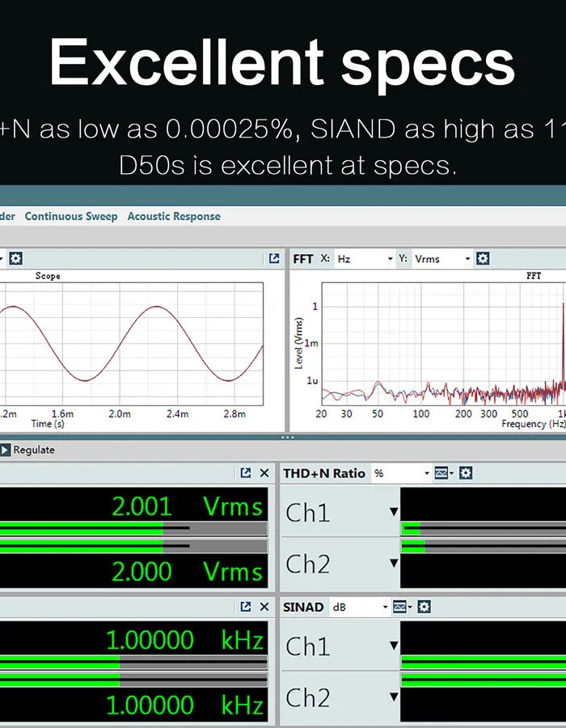Open THD+N Ratio percent unit dropdown
The width and height of the screenshot is (566, 728).
(400, 473)
